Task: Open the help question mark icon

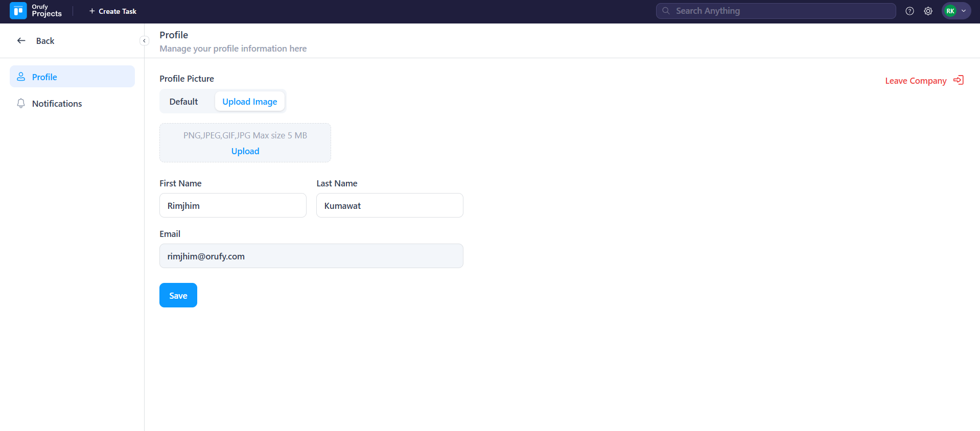Action: pos(909,11)
